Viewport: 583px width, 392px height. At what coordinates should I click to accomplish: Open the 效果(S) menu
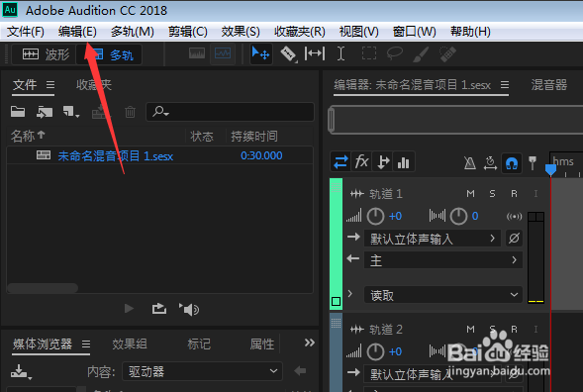241,32
